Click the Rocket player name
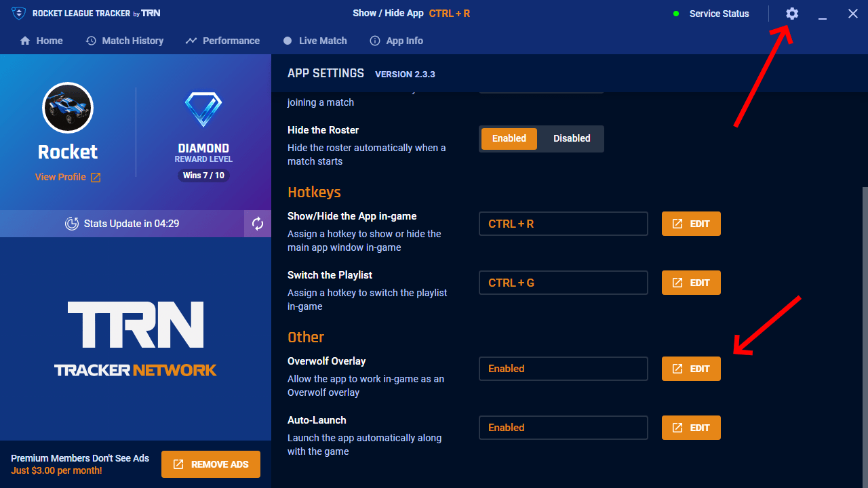Viewport: 868px width, 488px height. pyautogui.click(x=68, y=152)
